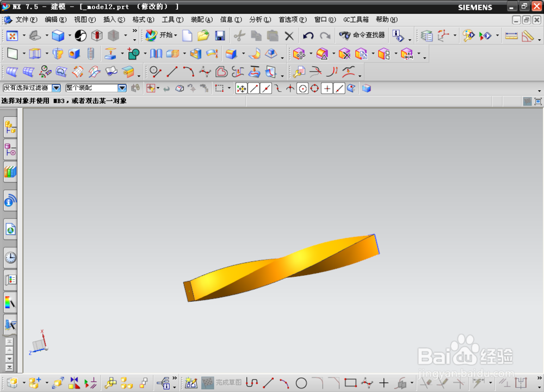
Task: Redo the last undone action
Action: [x=325, y=35]
